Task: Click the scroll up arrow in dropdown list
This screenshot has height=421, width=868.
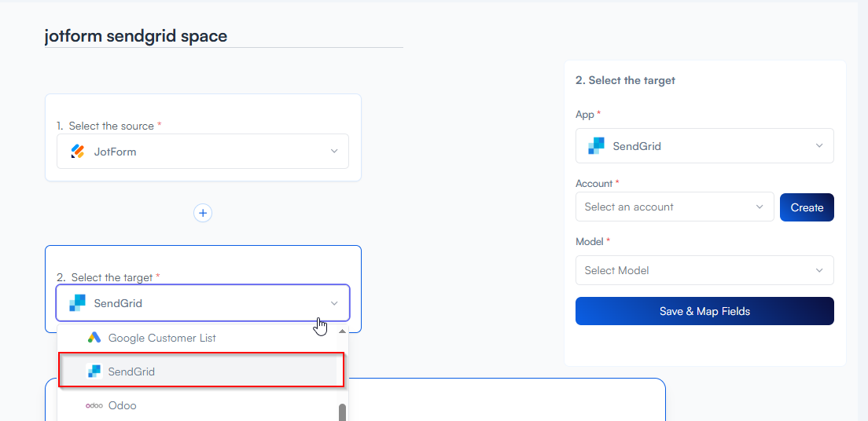Action: point(342,331)
